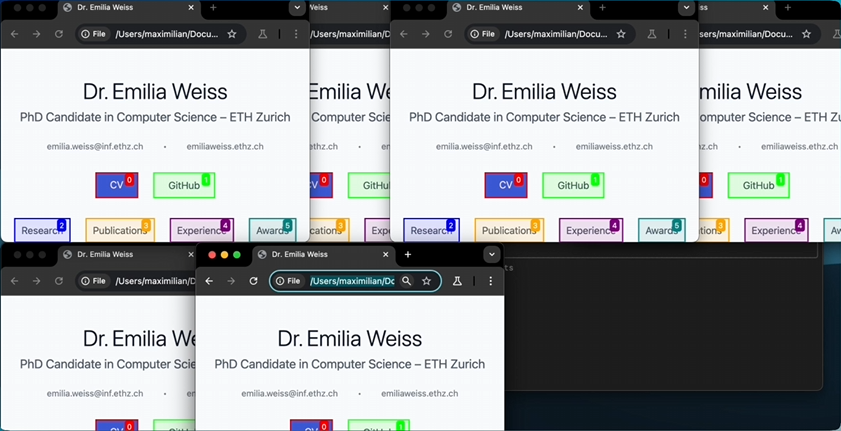Click the Experience link in the top-left window
Image resolution: width=841 pixels, height=431 pixels.
click(x=201, y=231)
